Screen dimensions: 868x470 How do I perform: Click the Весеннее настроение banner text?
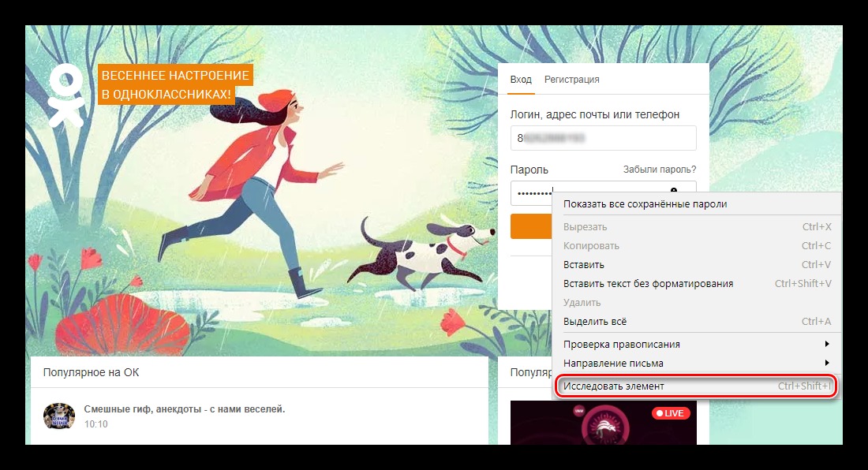(175, 84)
